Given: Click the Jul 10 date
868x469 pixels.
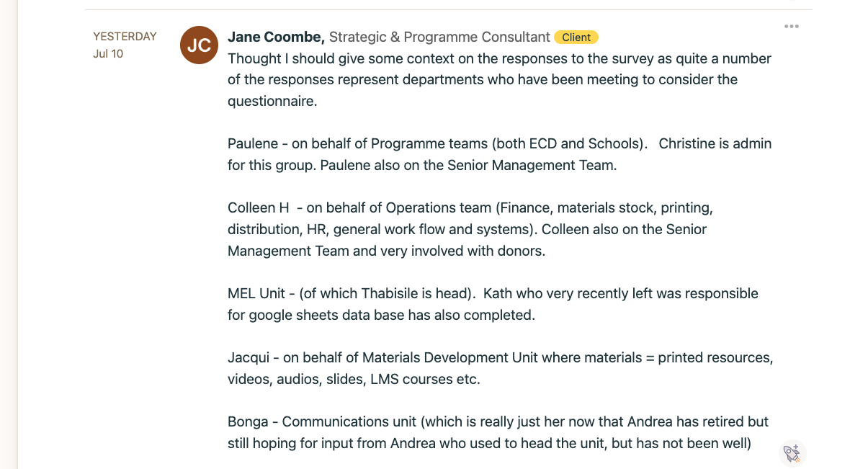Looking at the screenshot, I should click(x=108, y=53).
